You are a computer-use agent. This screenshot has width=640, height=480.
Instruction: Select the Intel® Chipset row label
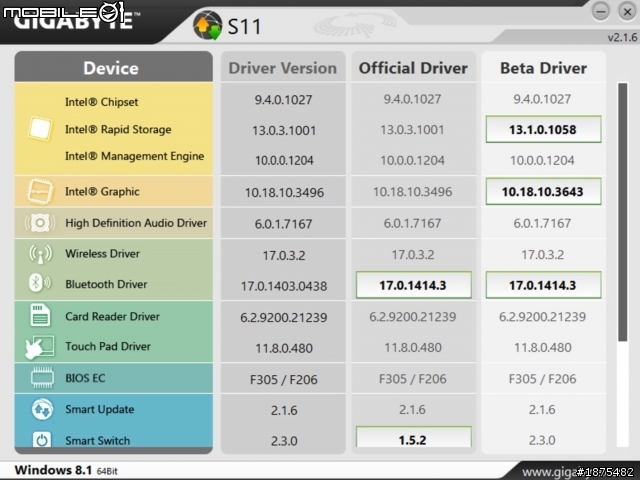[x=102, y=102]
